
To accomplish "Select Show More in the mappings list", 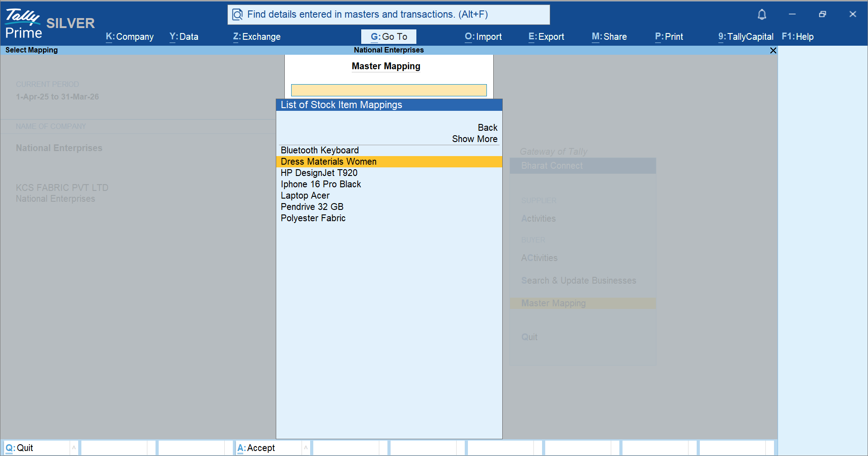I will (x=474, y=139).
